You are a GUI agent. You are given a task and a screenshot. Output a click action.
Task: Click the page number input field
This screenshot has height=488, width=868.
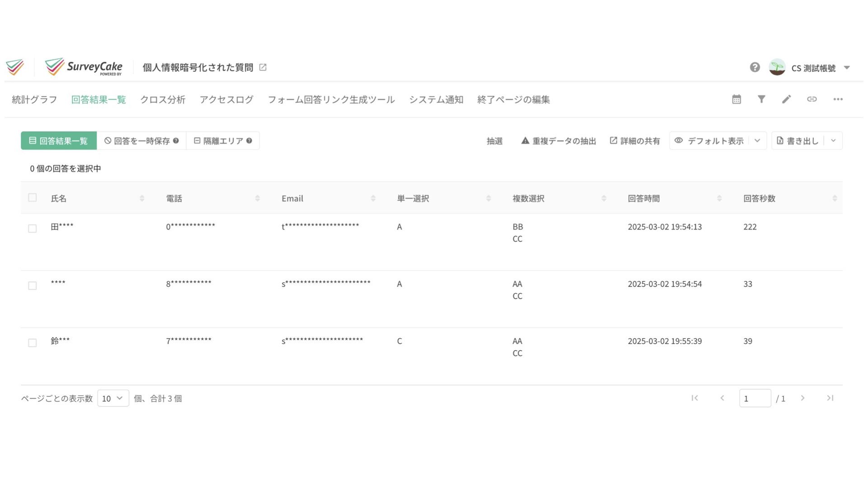tap(755, 398)
